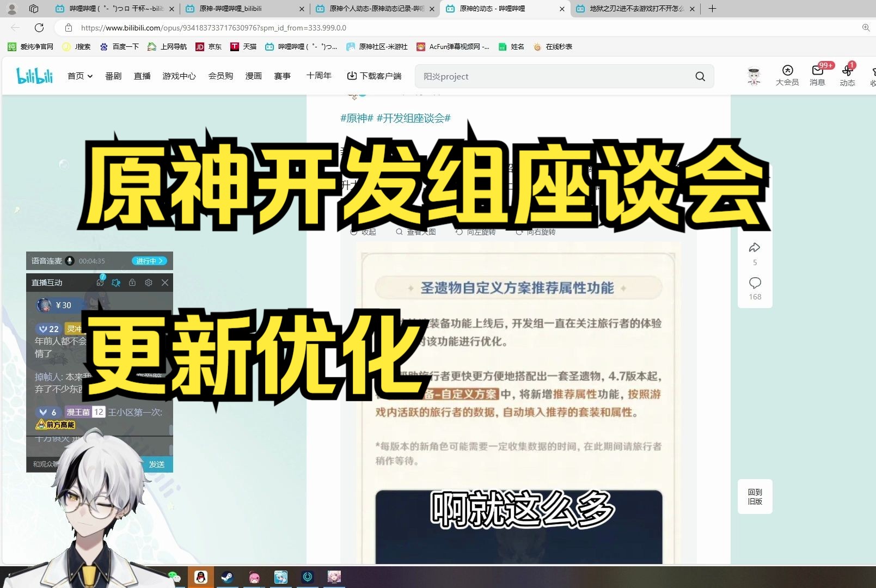Click the comment bubble icon showing 168
876x588 pixels.
point(755,283)
